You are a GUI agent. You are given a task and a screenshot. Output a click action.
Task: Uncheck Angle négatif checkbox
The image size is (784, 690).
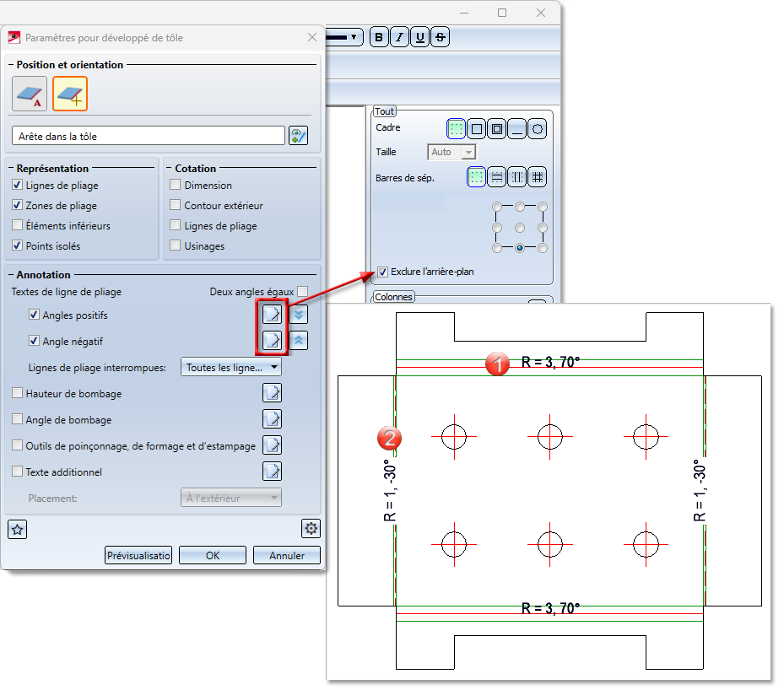pos(34,341)
